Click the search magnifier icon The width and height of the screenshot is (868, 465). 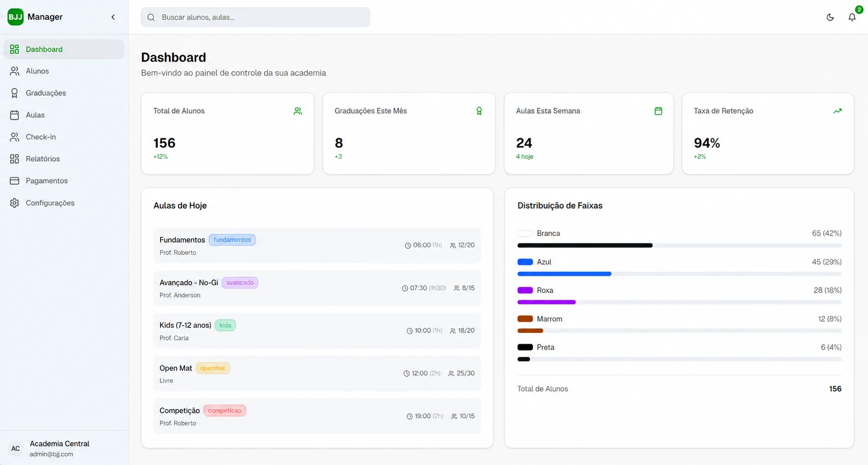point(151,17)
